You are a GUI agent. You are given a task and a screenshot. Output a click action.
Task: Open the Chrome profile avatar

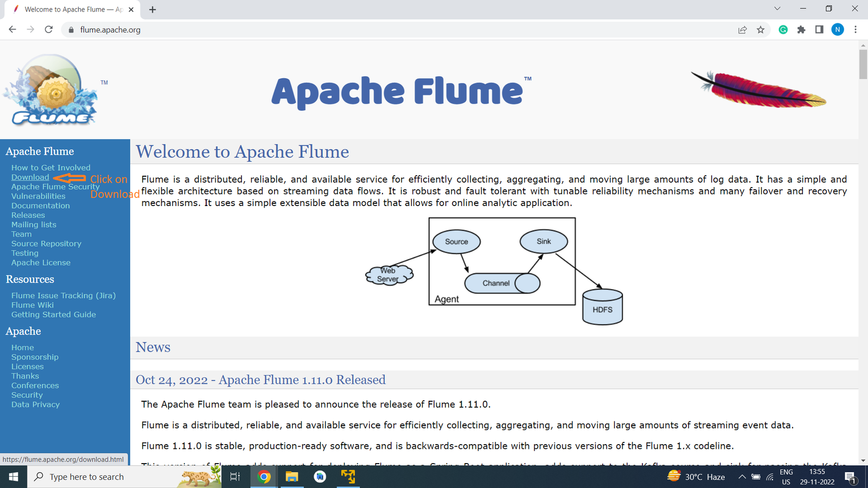coord(838,30)
